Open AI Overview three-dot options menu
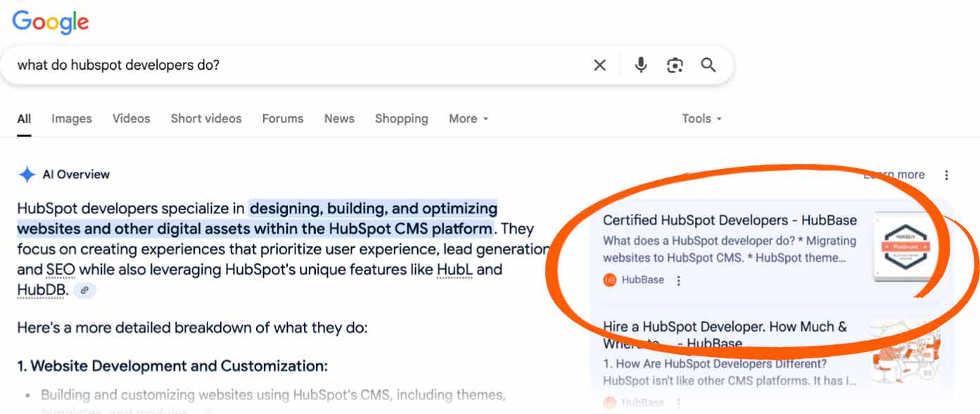The height and width of the screenshot is (414, 980). [947, 175]
